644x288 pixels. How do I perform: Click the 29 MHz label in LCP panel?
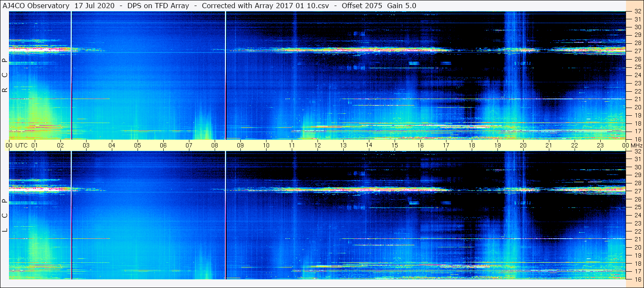coord(638,175)
